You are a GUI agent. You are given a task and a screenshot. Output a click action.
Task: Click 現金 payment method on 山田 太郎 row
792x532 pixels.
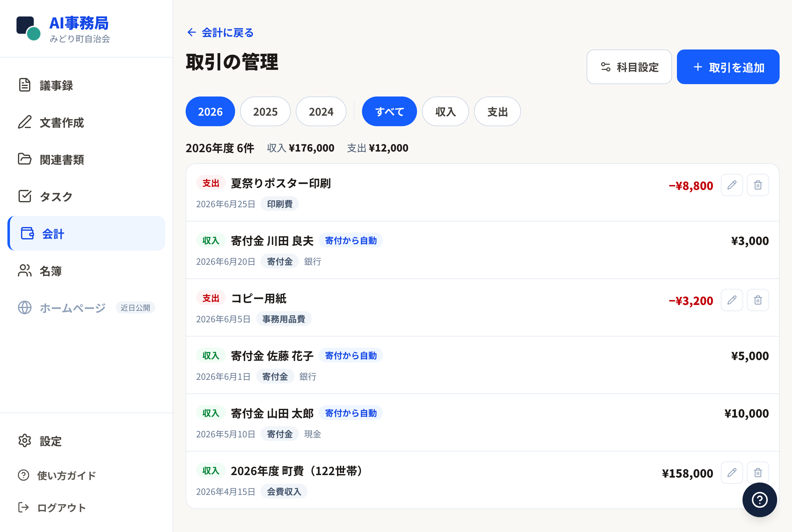click(x=312, y=434)
